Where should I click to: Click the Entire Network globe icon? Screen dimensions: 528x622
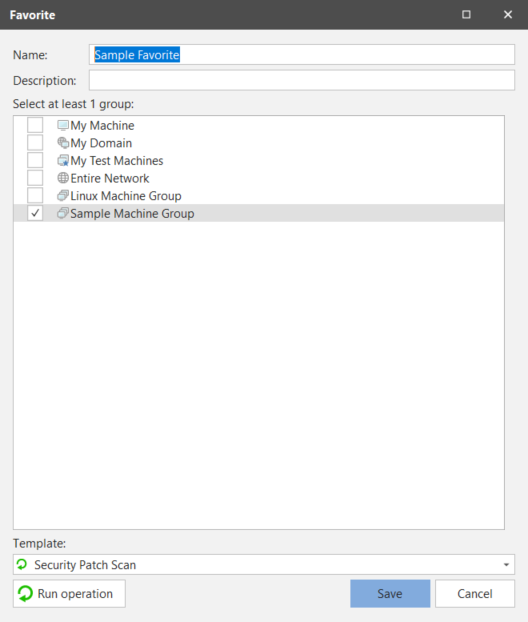(x=63, y=178)
